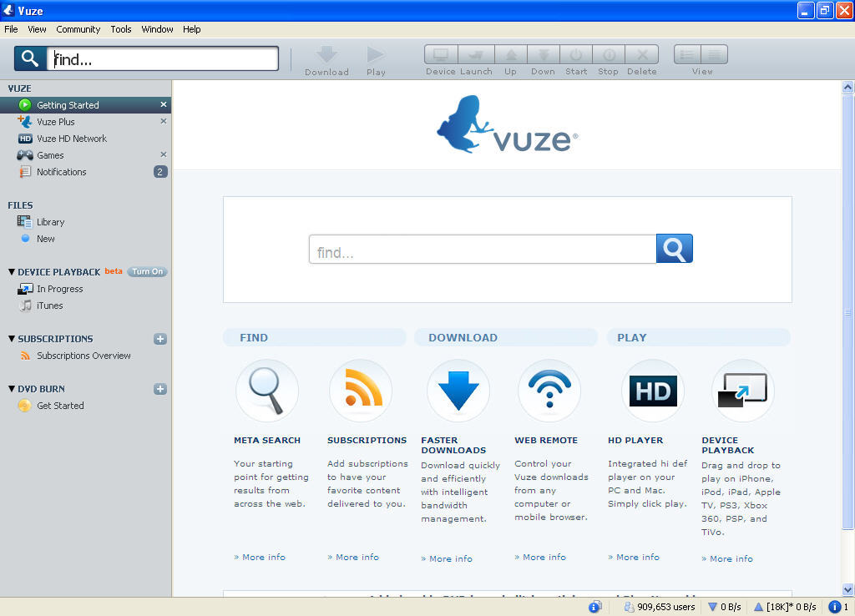Click More info under Web Remote
The height and width of the screenshot is (616, 855).
(x=539, y=557)
